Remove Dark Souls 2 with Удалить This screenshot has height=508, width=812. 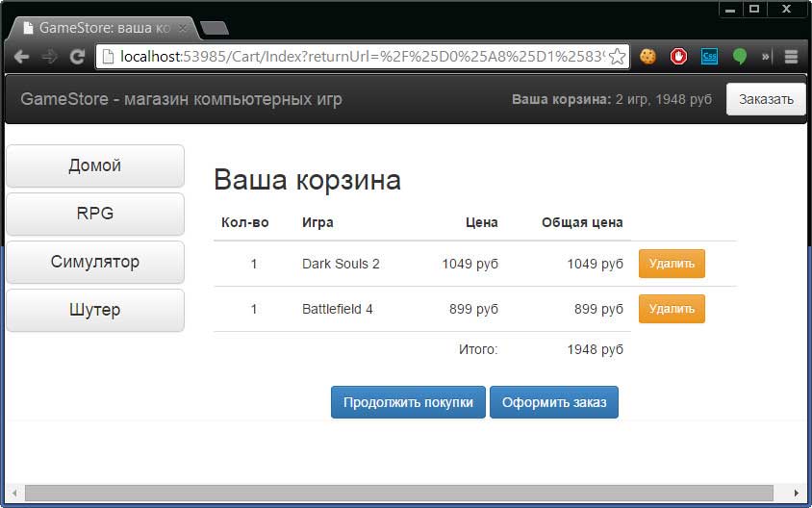(672, 264)
